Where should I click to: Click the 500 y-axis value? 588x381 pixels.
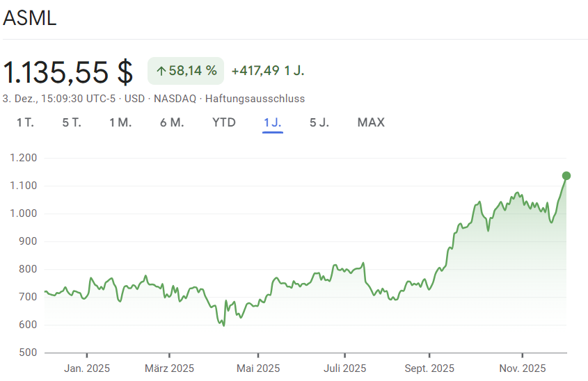point(28,352)
